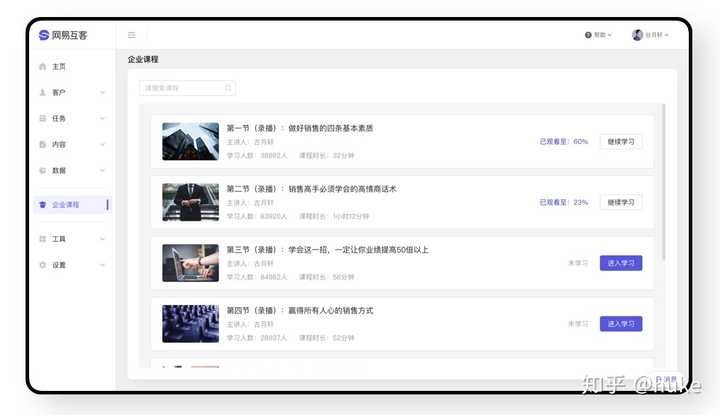Expand the 内容 menu chevron

point(102,144)
